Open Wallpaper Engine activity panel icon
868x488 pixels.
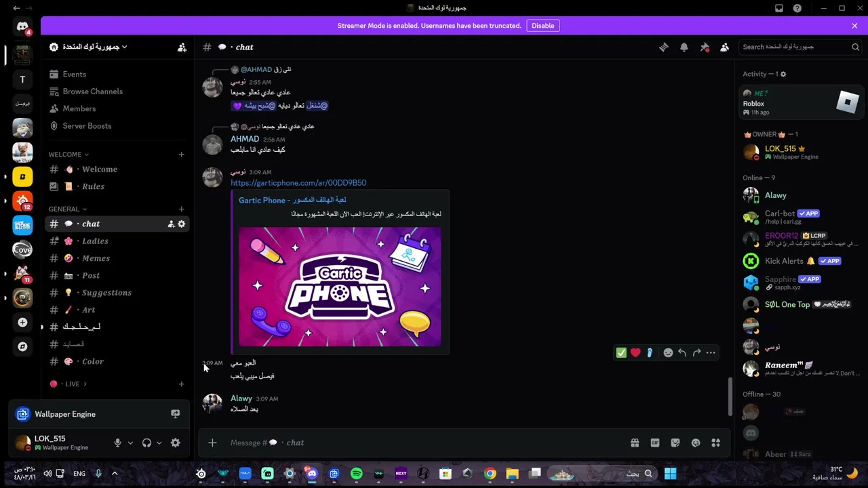coord(175,414)
